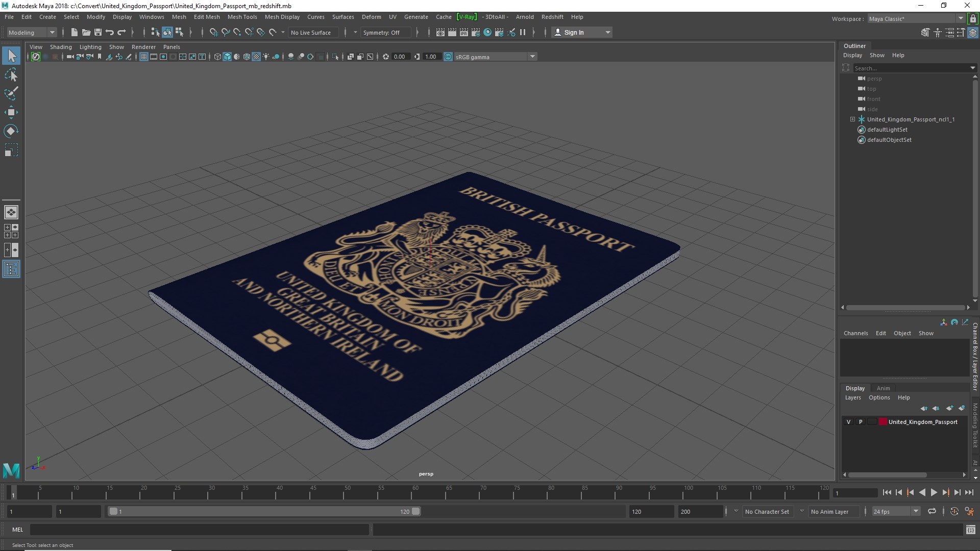980x551 pixels.
Task: Expand the United_Kingdom_Passport_ncl1_1 outliner node
Action: pyautogui.click(x=852, y=119)
